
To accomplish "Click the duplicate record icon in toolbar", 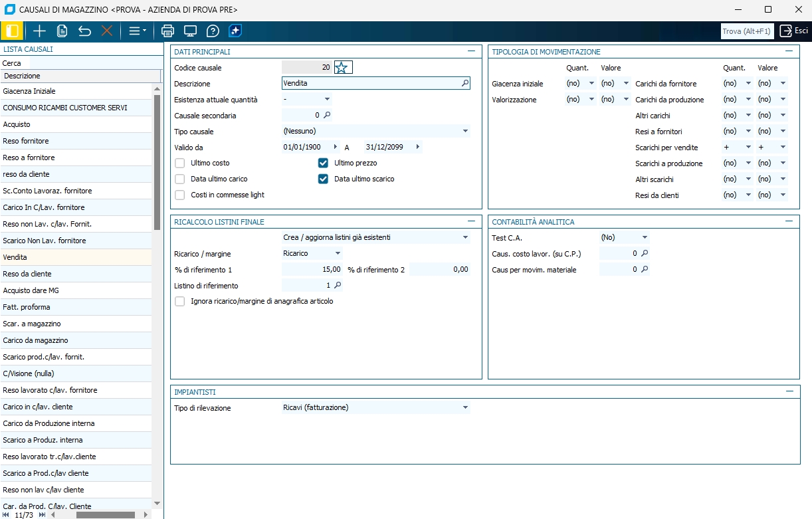I will click(x=62, y=31).
